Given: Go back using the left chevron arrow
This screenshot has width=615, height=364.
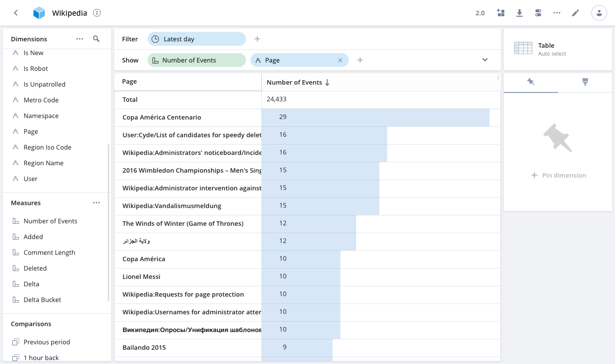Looking at the screenshot, I should 16,13.
